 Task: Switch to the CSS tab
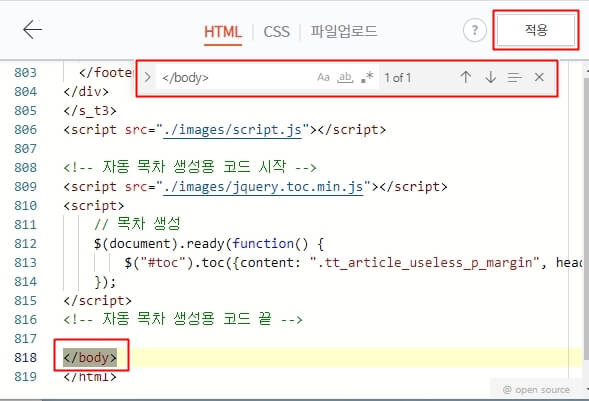click(x=276, y=32)
